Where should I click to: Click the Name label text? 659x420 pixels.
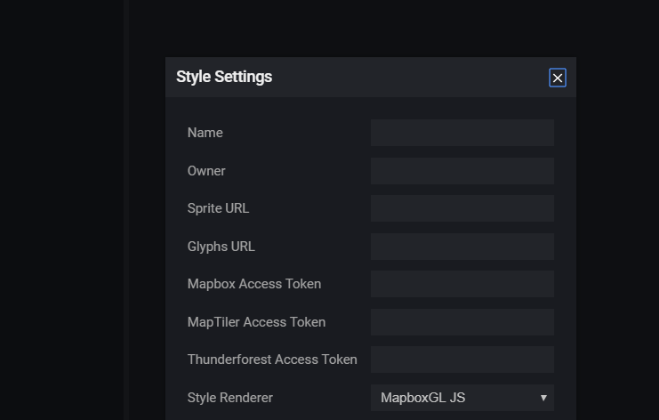click(x=205, y=133)
